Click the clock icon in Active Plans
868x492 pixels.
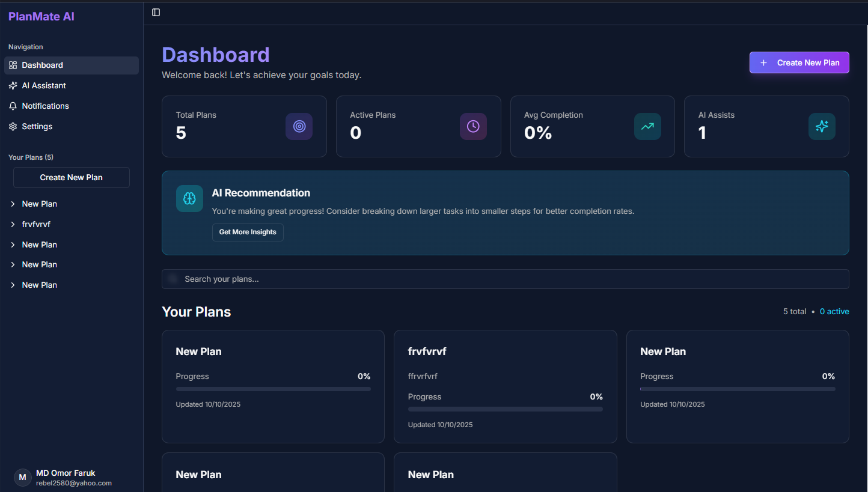point(473,126)
